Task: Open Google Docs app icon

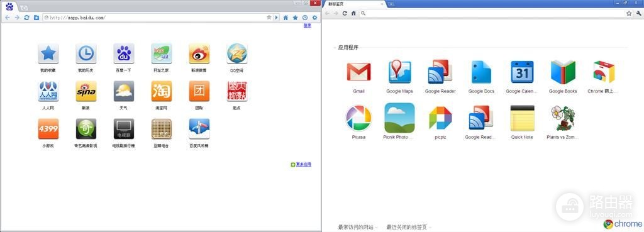Action: point(481,72)
